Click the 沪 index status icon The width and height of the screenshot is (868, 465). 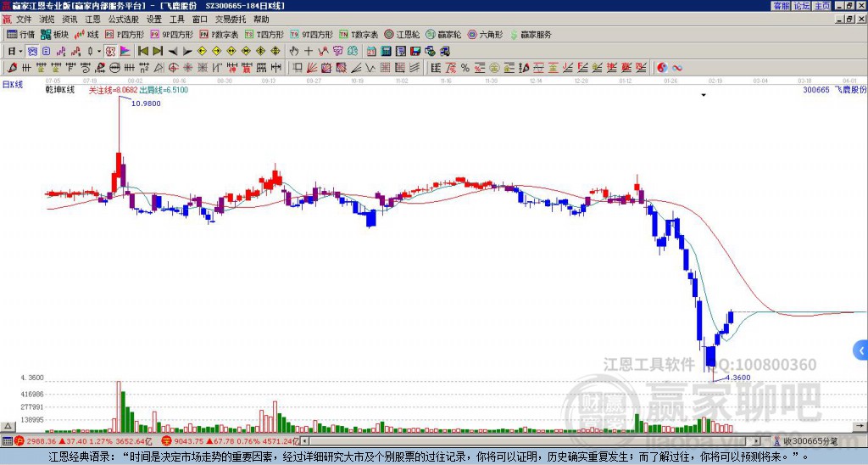pos(19,441)
